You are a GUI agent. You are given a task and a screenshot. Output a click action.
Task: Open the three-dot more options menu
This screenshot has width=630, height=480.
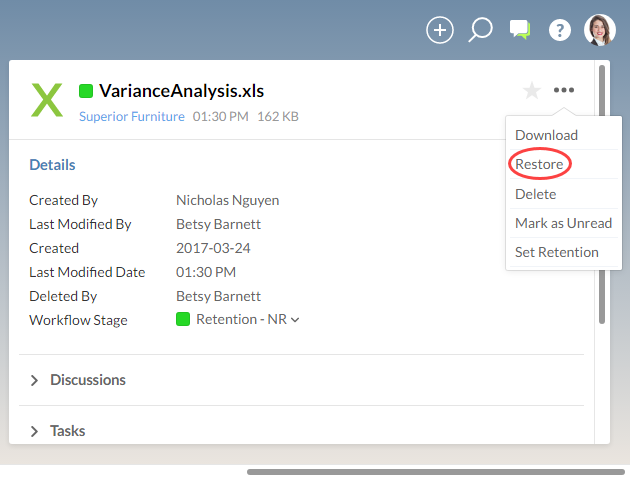coord(565,91)
